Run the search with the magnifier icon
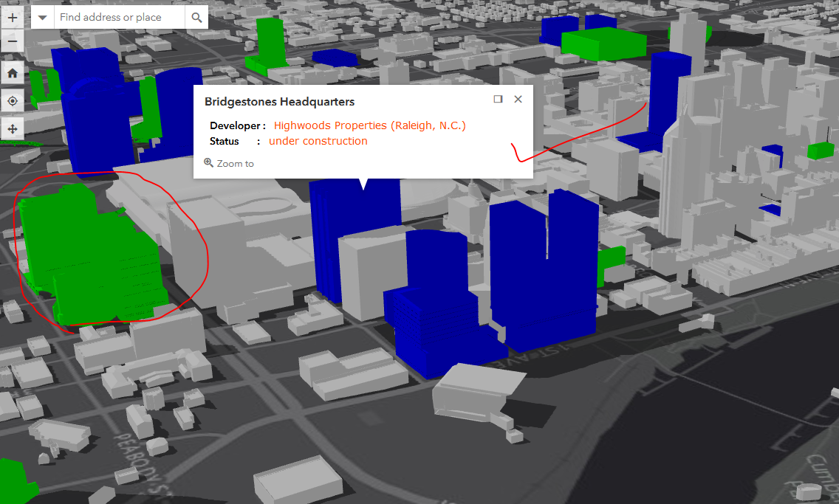Image resolution: width=839 pixels, height=504 pixels. click(x=196, y=17)
